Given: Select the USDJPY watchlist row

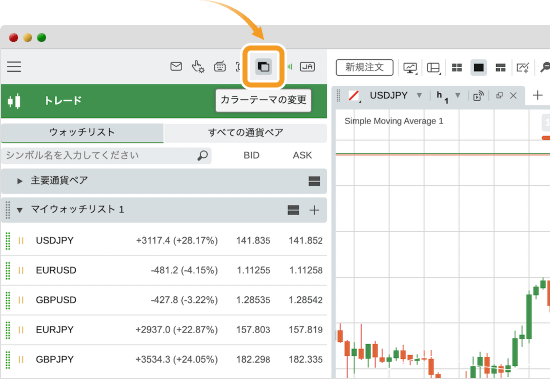Looking at the screenshot, I should pyautogui.click(x=164, y=241).
